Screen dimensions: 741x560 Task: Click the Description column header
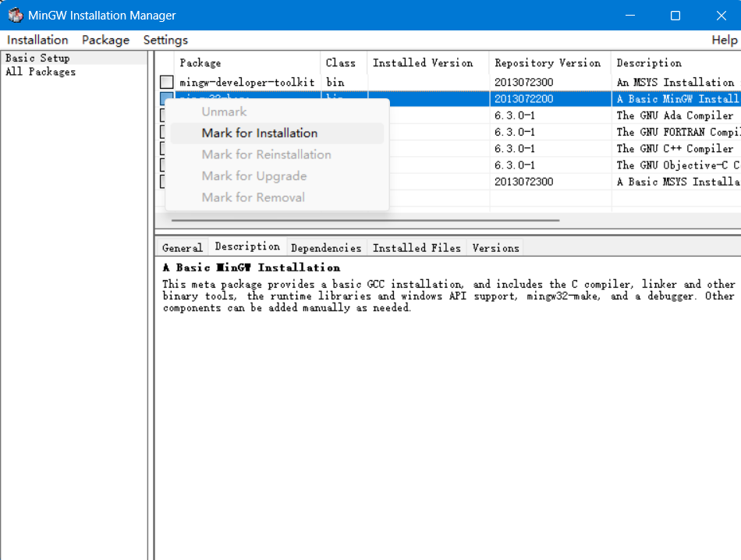point(676,63)
